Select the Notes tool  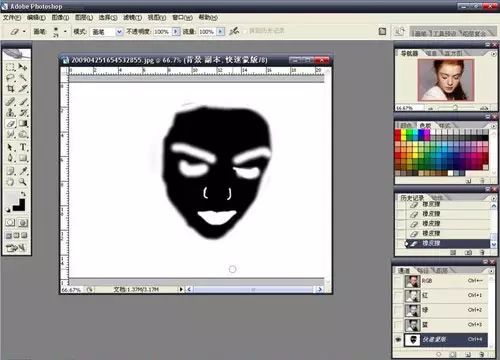(10, 171)
